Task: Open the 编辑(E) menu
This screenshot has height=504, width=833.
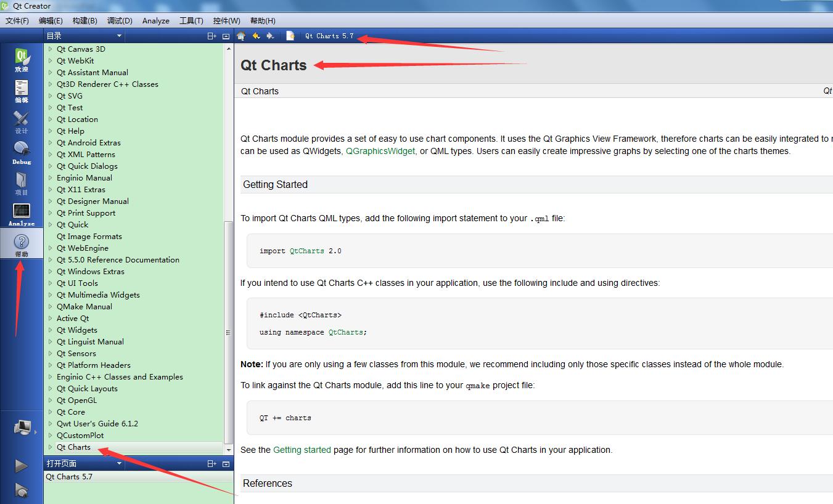Action: click(51, 21)
